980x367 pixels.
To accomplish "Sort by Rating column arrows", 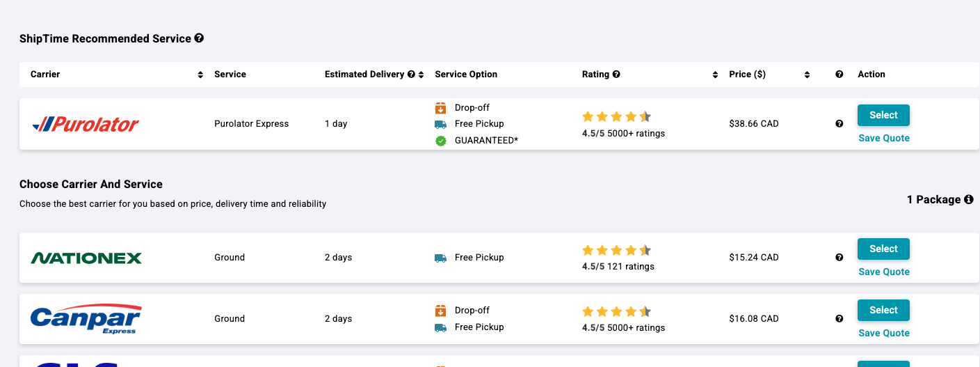I will (715, 75).
